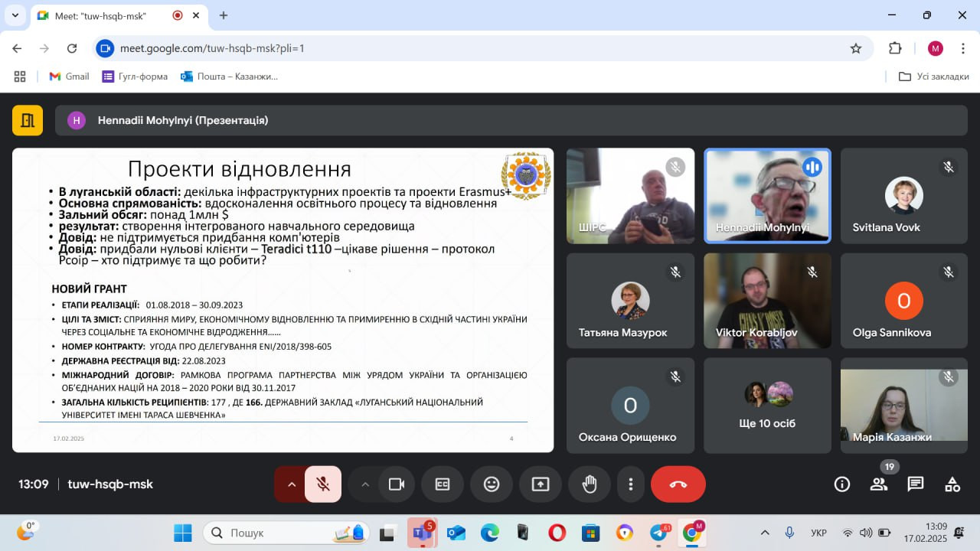
Task: Show the participants people panel
Action: (x=879, y=484)
